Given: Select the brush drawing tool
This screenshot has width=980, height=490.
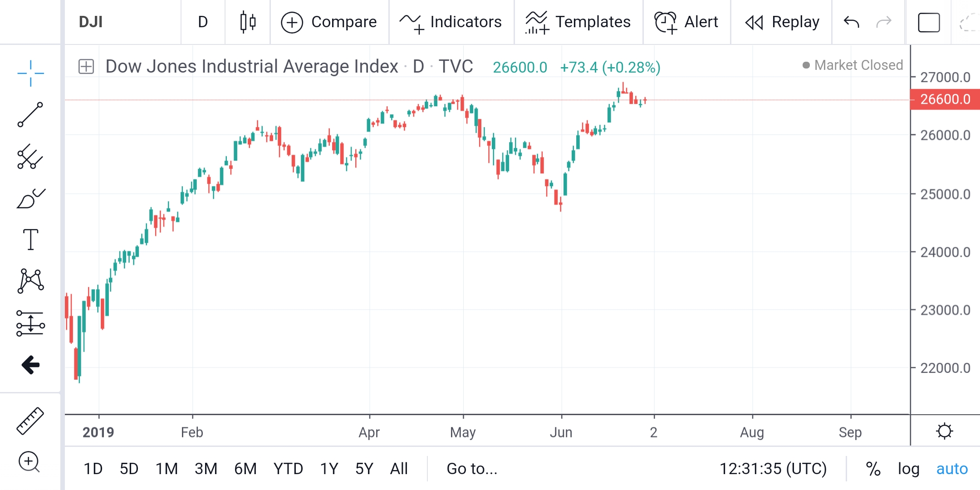Looking at the screenshot, I should tap(30, 199).
